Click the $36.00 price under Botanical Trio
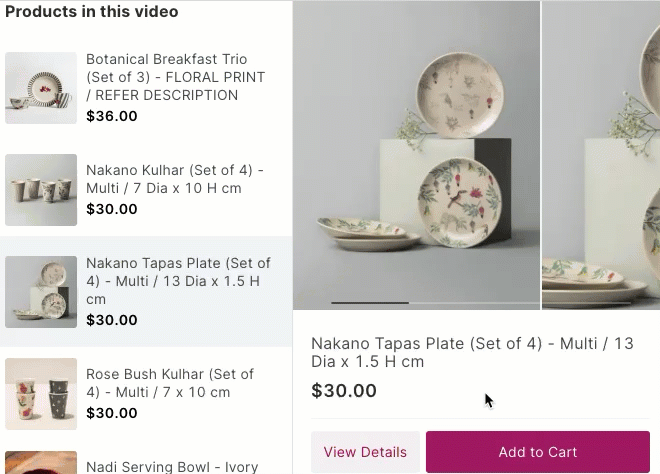Viewport: 660px width, 474px height. pos(112,116)
